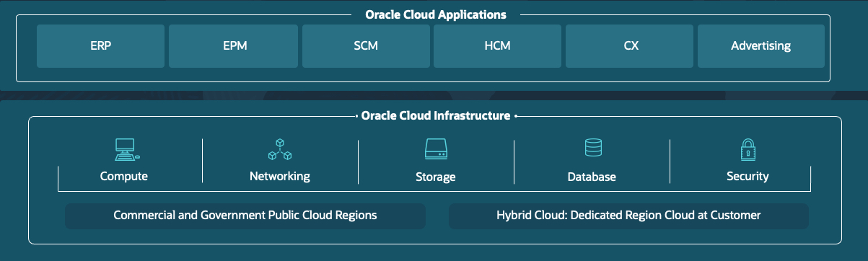
Task: Select Hybrid Cloud: Dedicated Region Cloud at Customer
Action: 628,216
